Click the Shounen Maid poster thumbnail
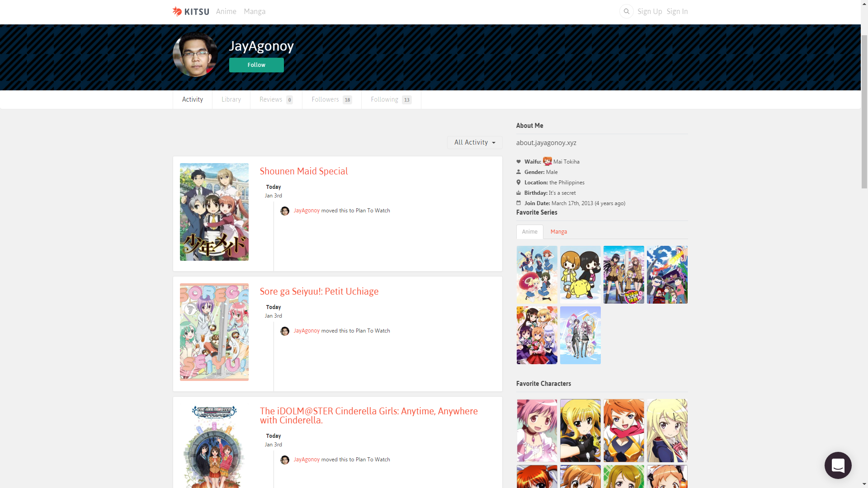This screenshot has height=488, width=868. pos(214,211)
